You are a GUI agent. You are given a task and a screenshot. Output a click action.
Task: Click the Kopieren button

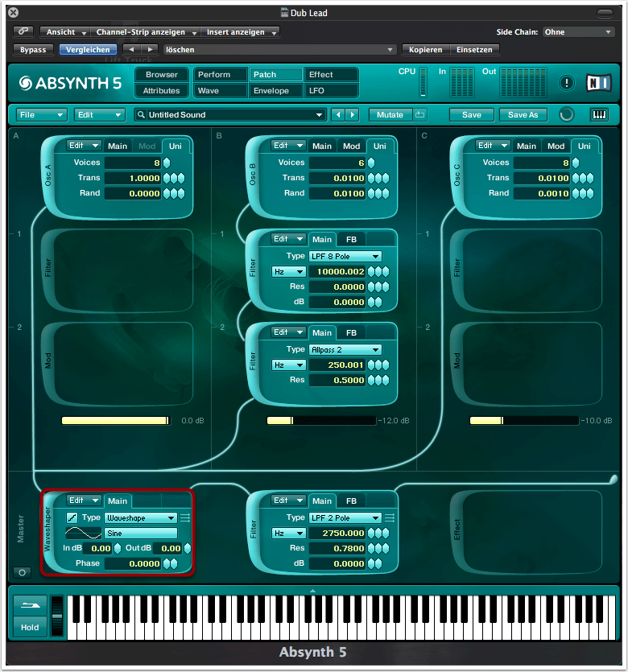425,50
